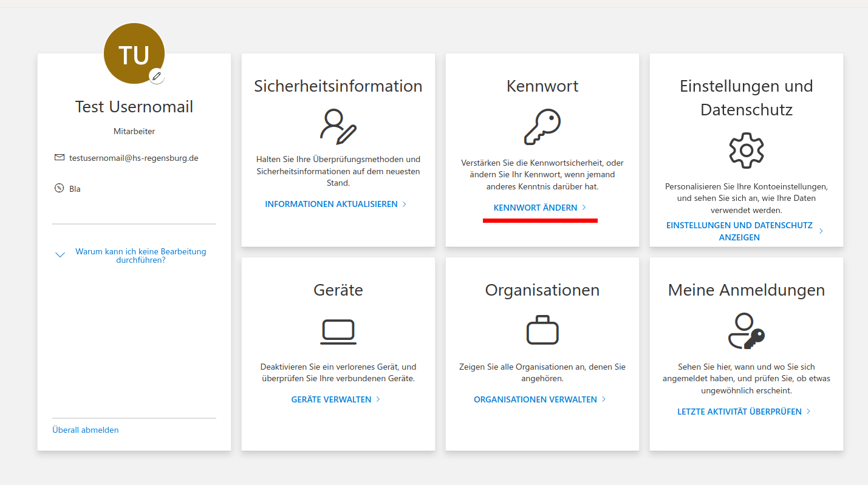Viewport: 868px width, 485px height.
Task: Click the pencil edit icon on the avatar
Action: pyautogui.click(x=157, y=76)
